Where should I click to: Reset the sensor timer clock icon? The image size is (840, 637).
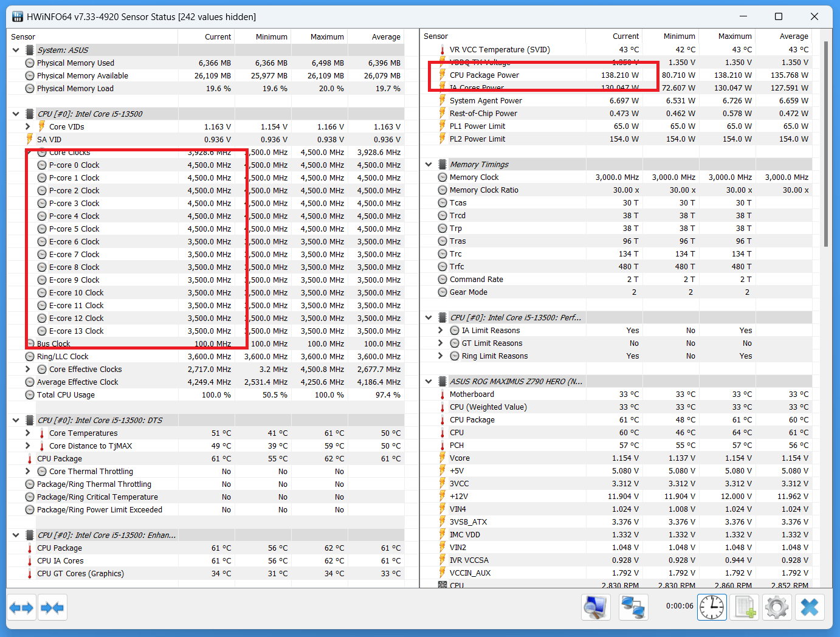(711, 607)
